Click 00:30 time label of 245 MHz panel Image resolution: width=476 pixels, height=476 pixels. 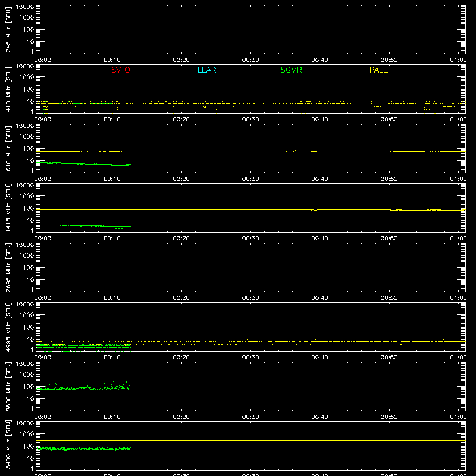click(x=250, y=60)
